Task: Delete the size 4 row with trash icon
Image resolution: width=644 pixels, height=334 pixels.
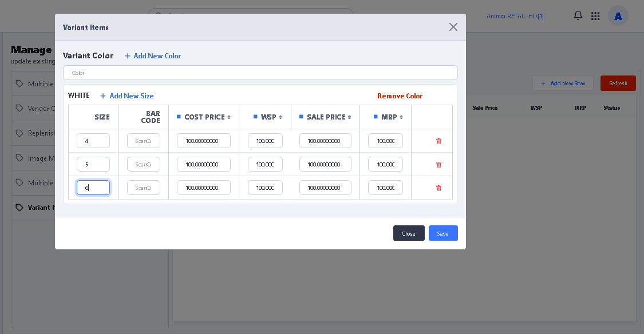Action: click(x=438, y=141)
